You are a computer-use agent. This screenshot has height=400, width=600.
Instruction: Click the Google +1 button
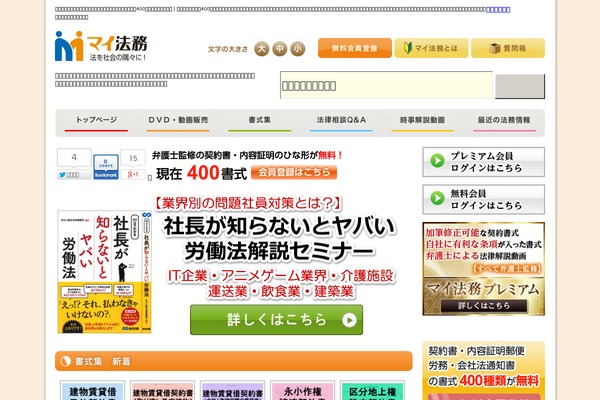[x=133, y=175]
